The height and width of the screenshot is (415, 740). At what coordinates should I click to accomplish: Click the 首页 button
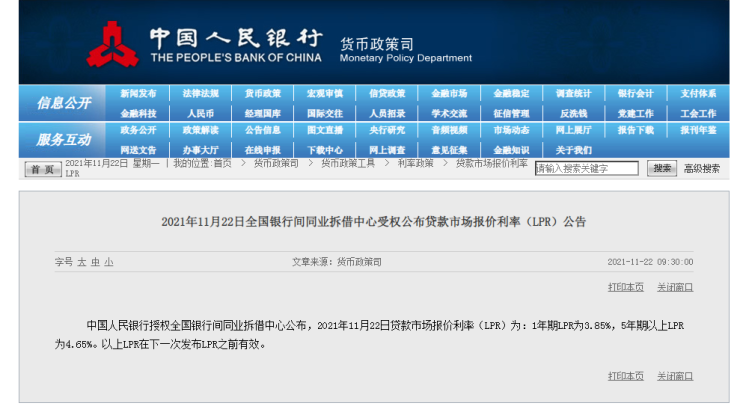coord(43,169)
